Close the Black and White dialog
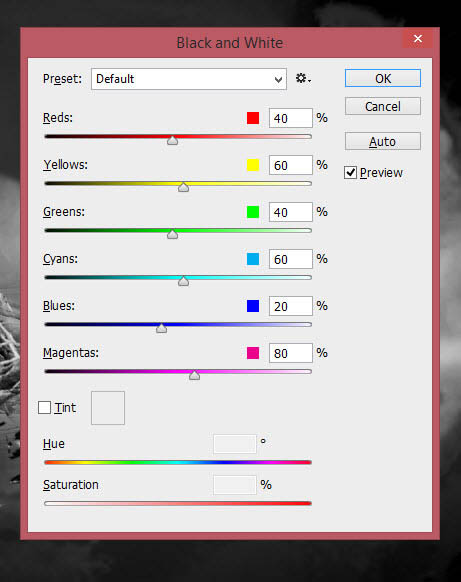This screenshot has height=582, width=461. coord(418,39)
